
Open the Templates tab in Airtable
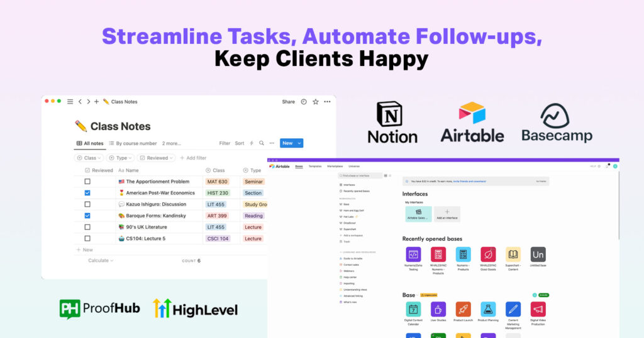point(315,166)
